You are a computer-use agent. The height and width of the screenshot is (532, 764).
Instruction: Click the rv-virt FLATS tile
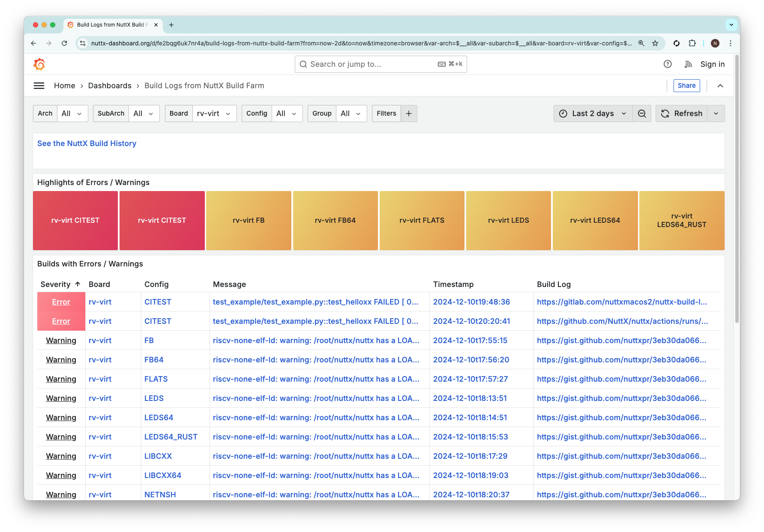422,220
